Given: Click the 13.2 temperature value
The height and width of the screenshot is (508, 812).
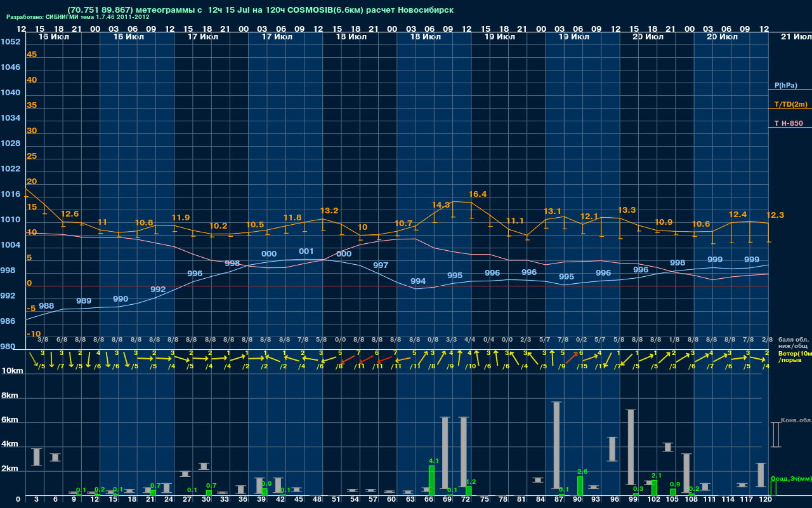Looking at the screenshot, I should click(329, 211).
